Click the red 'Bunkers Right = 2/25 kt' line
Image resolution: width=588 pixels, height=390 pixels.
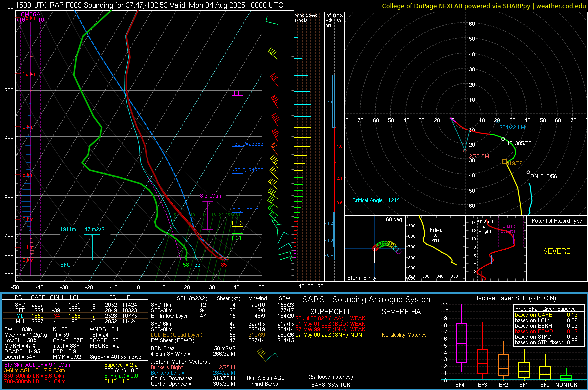193,367
